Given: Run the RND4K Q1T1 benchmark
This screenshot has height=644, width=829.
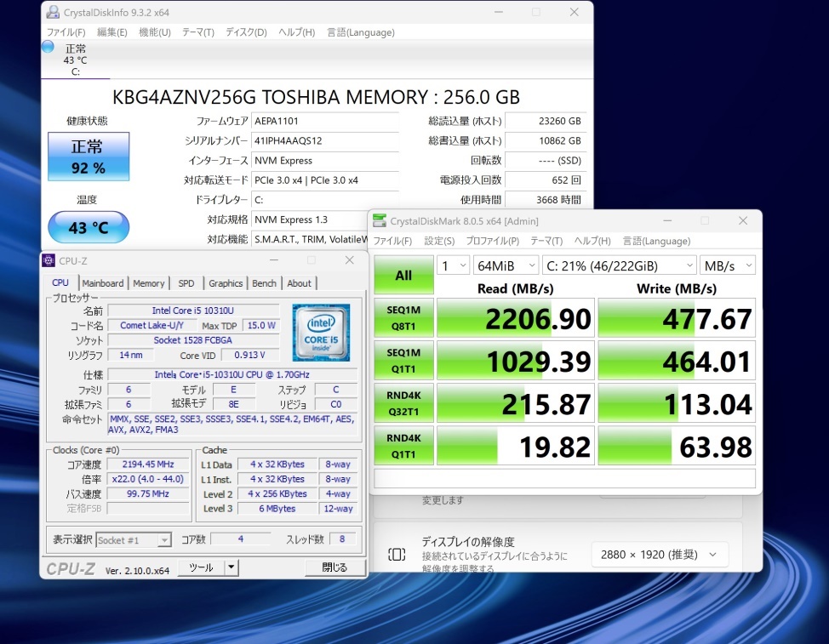Looking at the screenshot, I should [x=403, y=446].
